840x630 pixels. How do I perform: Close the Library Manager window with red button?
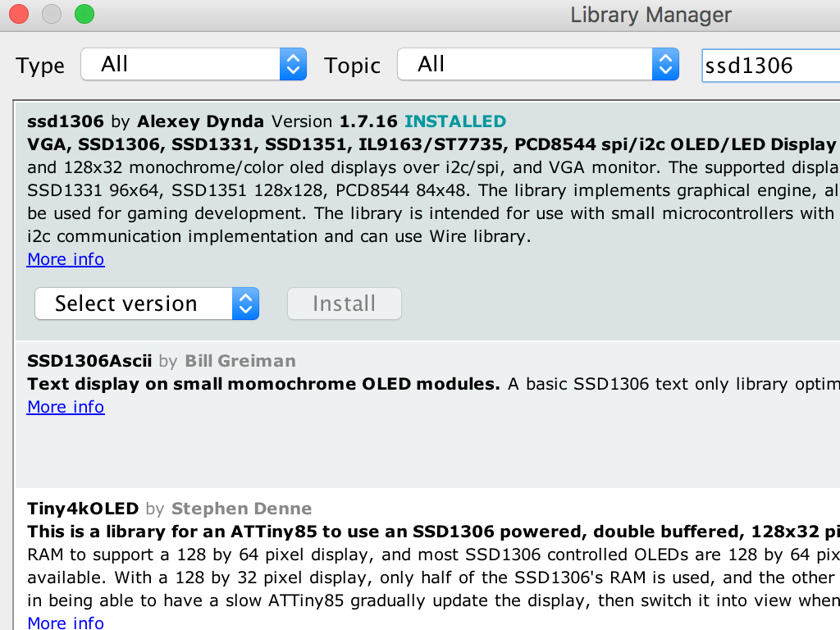19,14
